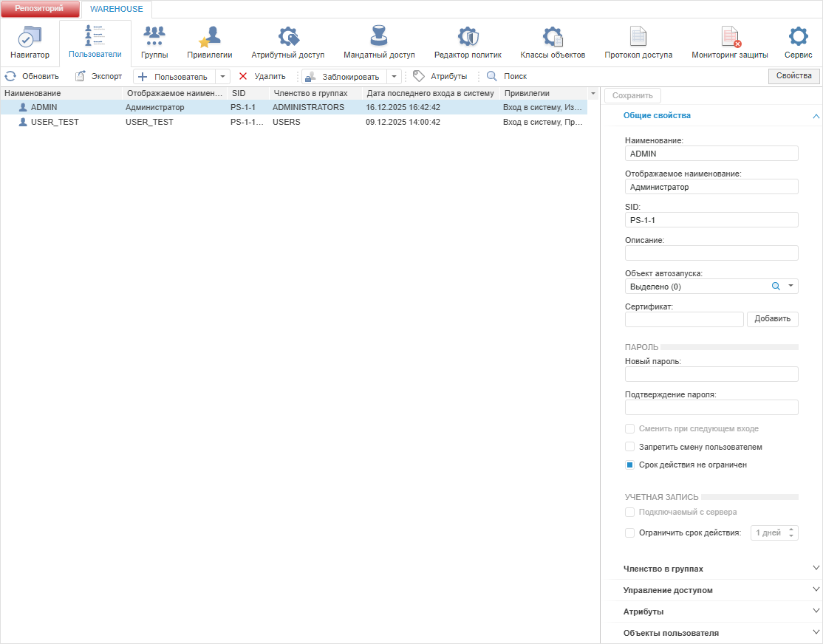Switch to the Пользователи tab
Image resolution: width=823 pixels, height=644 pixels.
tap(95, 43)
